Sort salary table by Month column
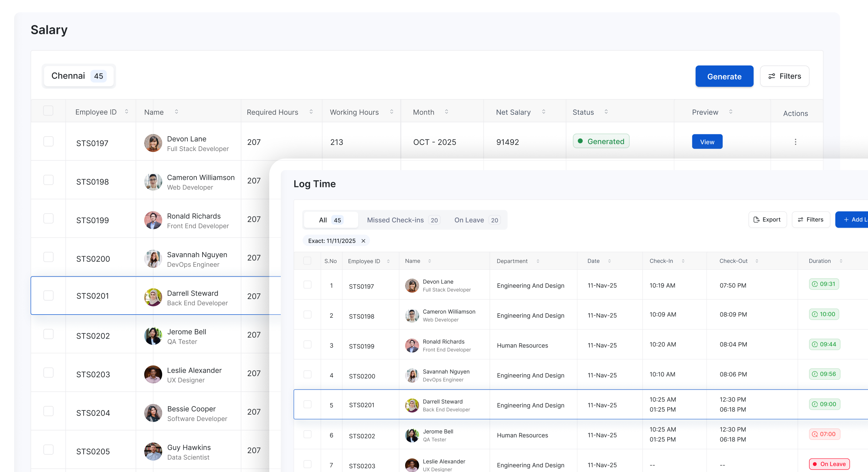 point(447,112)
